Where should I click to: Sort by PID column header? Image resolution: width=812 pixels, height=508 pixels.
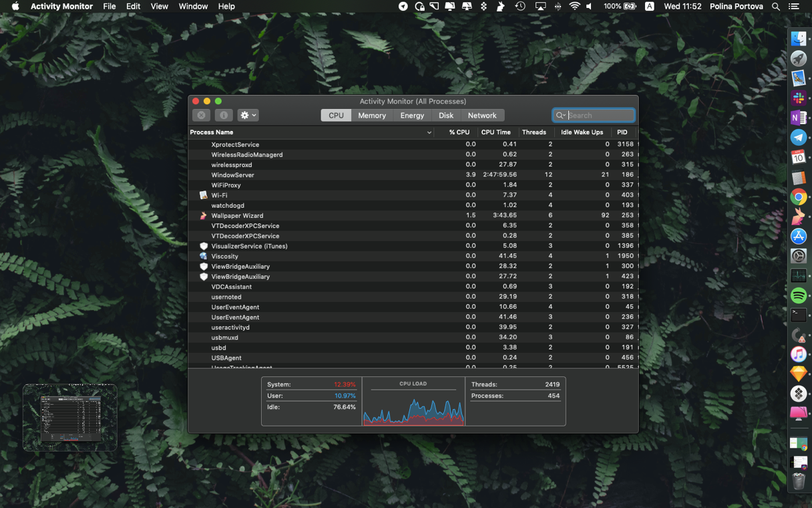pos(622,132)
